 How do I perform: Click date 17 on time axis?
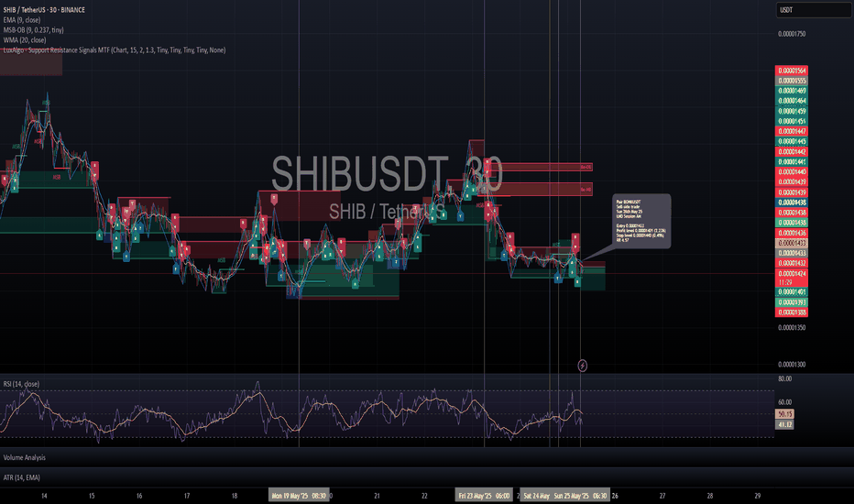pos(187,496)
